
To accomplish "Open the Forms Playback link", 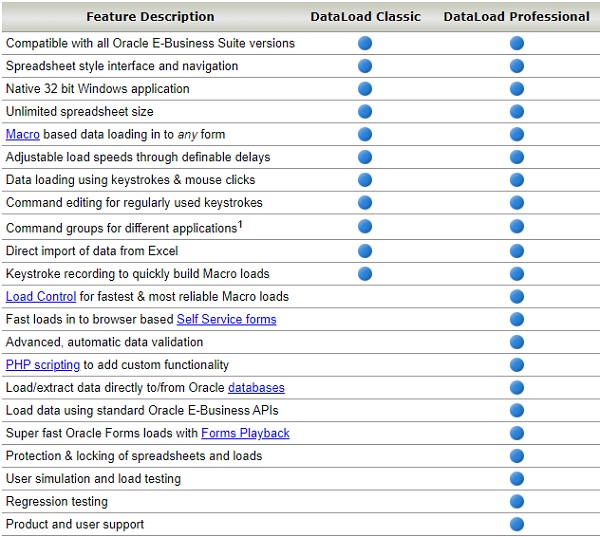I will pyautogui.click(x=245, y=434).
